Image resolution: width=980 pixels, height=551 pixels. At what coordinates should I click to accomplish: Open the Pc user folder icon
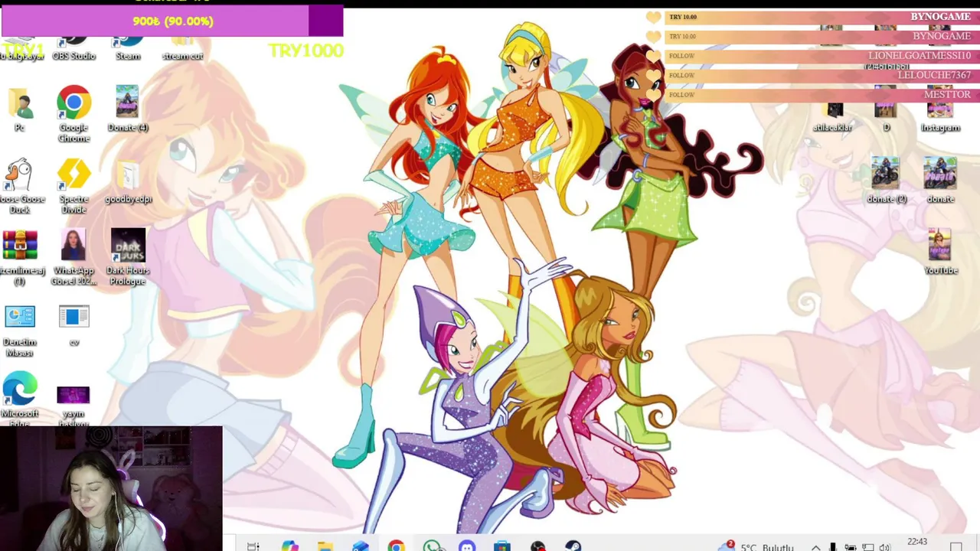coord(20,109)
